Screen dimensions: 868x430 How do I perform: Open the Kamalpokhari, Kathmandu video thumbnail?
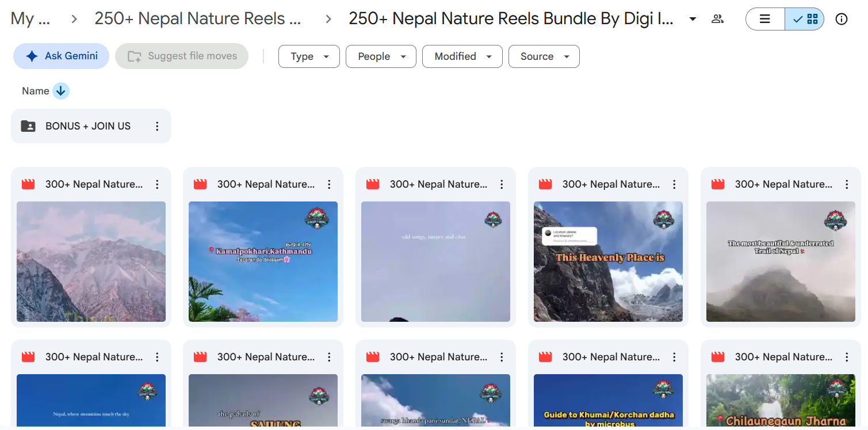click(x=263, y=261)
